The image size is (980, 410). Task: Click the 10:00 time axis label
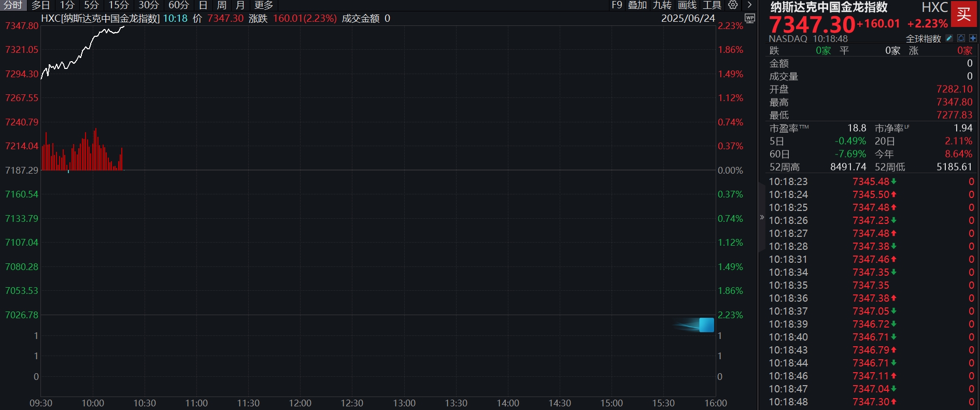point(93,403)
